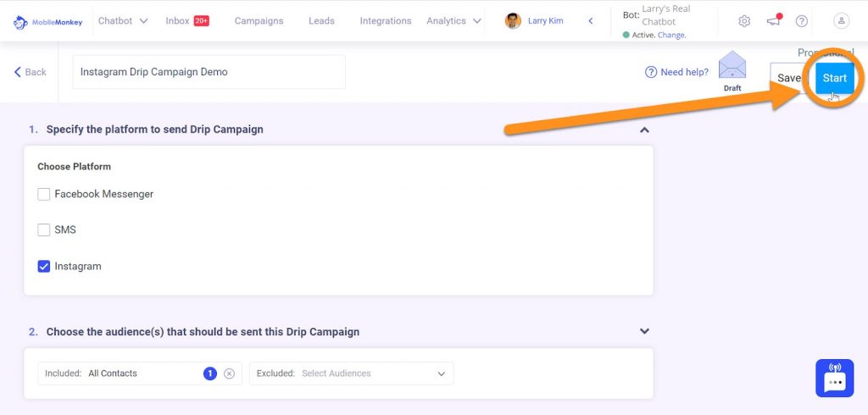This screenshot has width=868, height=415.
Task: Enable the Facebook Messenger checkbox
Action: point(44,194)
